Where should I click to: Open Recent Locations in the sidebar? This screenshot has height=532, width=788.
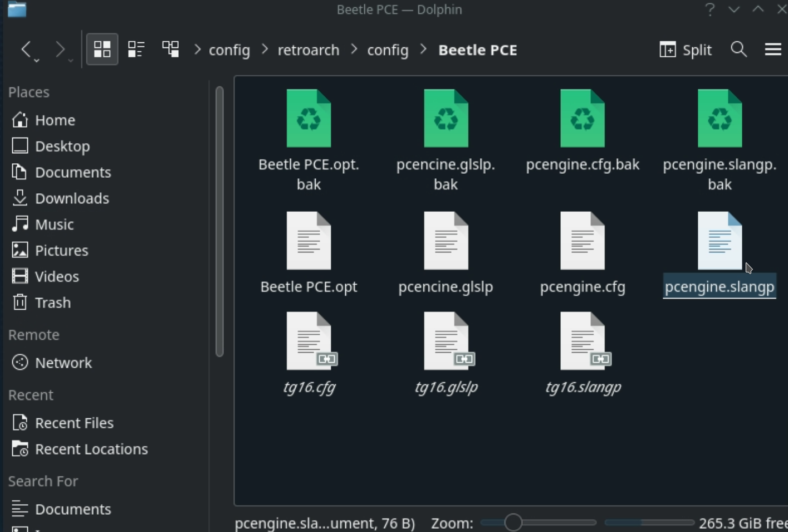point(91,449)
